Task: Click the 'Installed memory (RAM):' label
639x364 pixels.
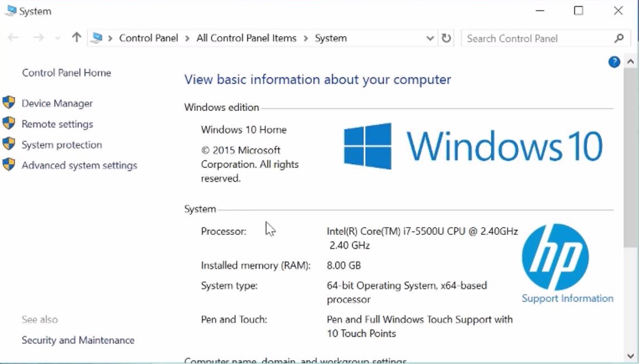Action: [x=256, y=265]
